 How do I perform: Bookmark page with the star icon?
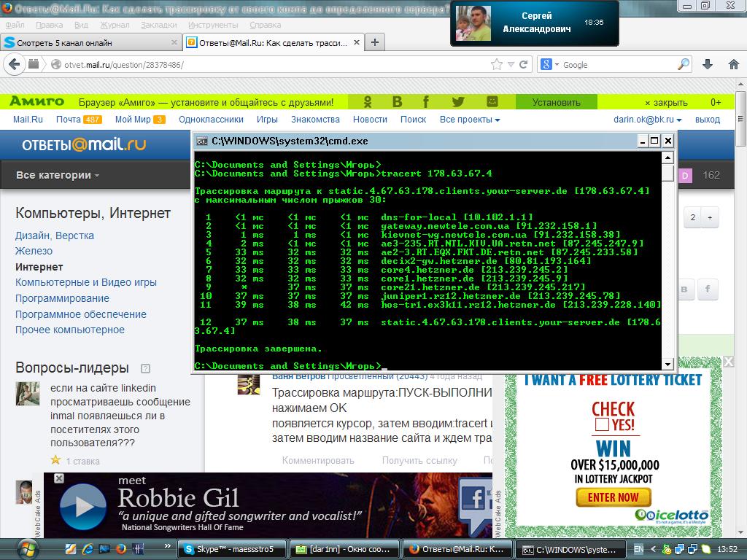point(496,64)
